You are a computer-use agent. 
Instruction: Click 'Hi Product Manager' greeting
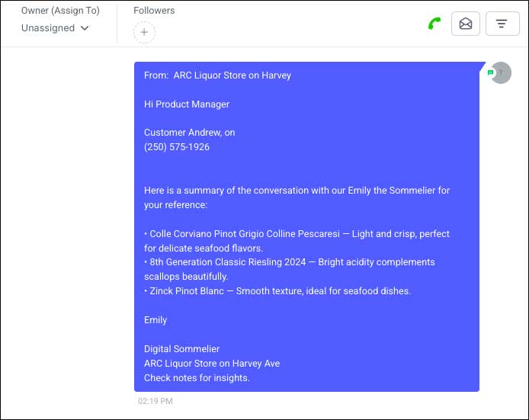click(187, 104)
